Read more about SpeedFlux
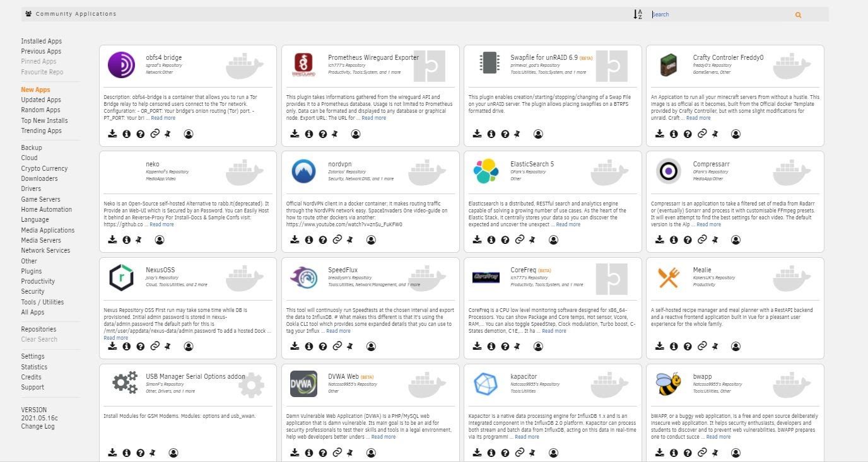868x462 pixels. [x=338, y=331]
